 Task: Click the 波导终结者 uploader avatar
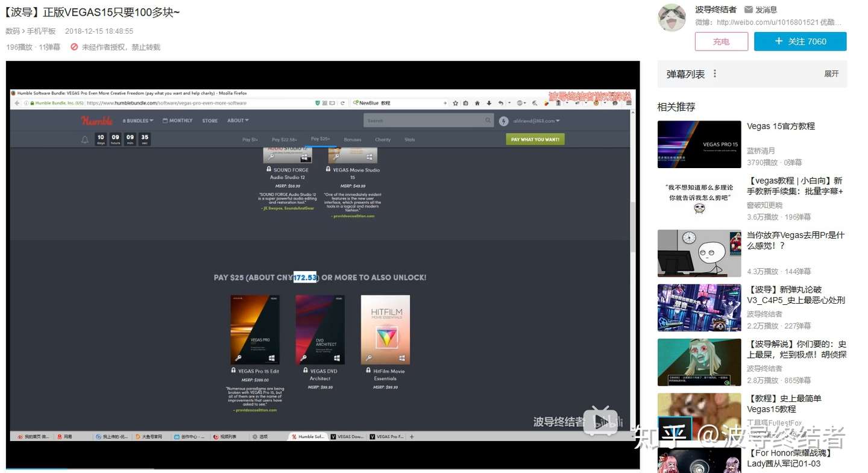click(x=672, y=18)
